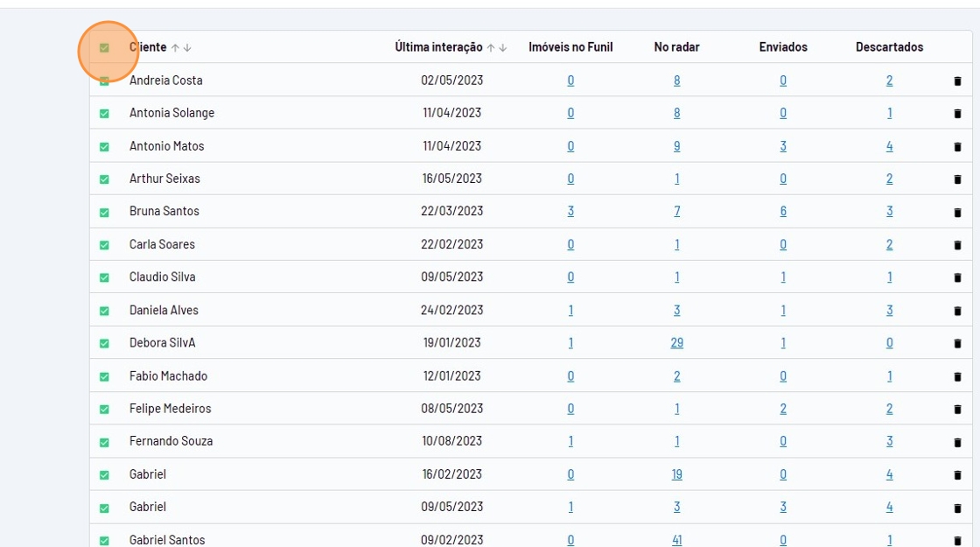
Task: Remove Bruna Santos using trash icon
Action: pos(956,212)
